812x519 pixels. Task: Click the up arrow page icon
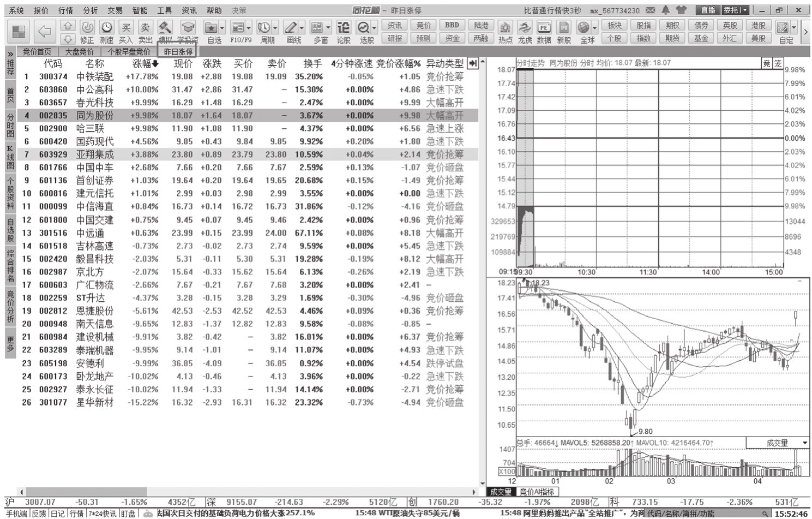(x=68, y=26)
